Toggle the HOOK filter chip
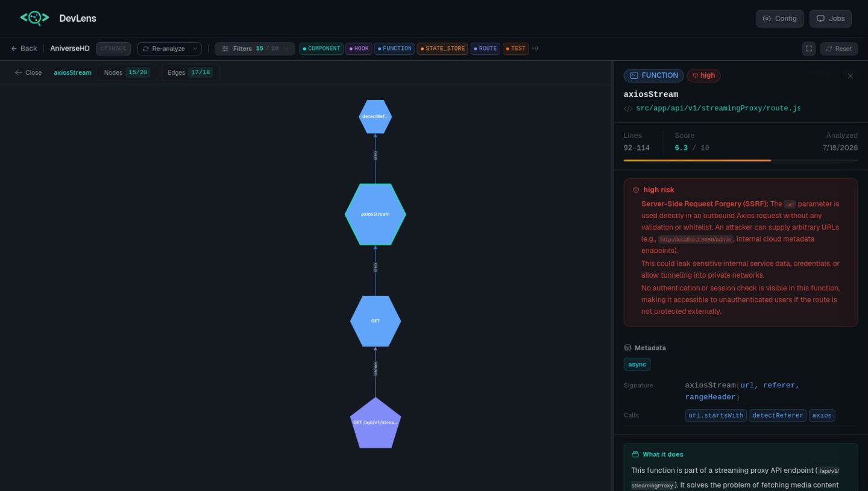The height and width of the screenshot is (491, 868). tap(359, 48)
